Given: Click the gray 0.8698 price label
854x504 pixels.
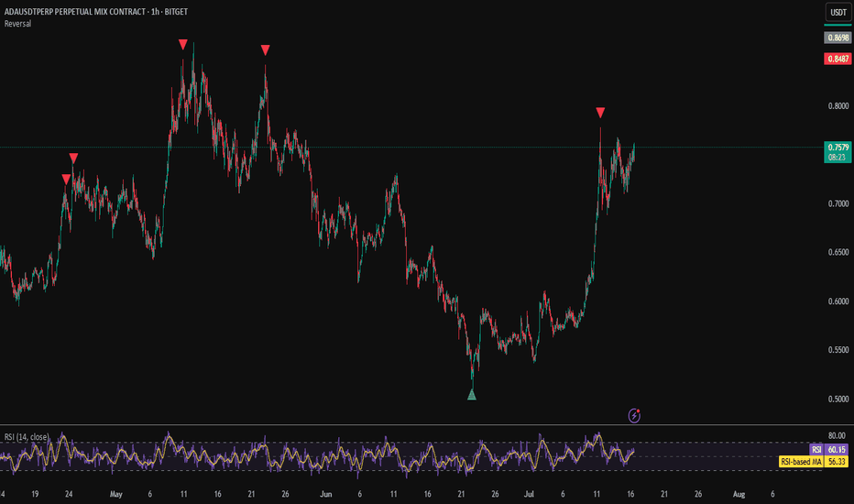Looking at the screenshot, I should 838,38.
